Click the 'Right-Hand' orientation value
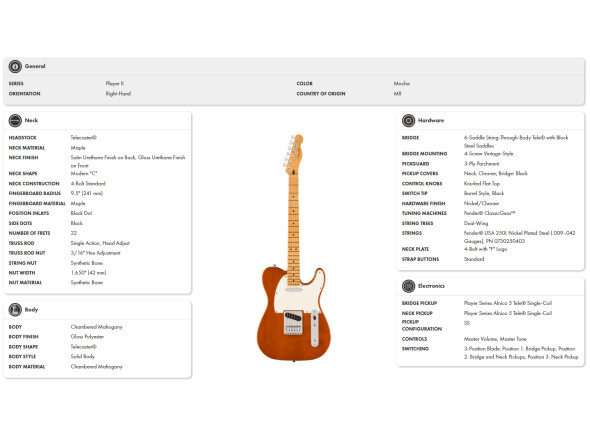This screenshot has width=590, height=434. (118, 94)
